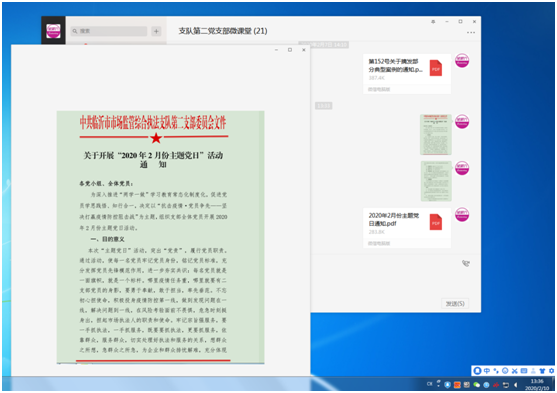Click the 13:33 timestamp in the chat
The width and height of the screenshot is (557, 393).
(x=323, y=106)
